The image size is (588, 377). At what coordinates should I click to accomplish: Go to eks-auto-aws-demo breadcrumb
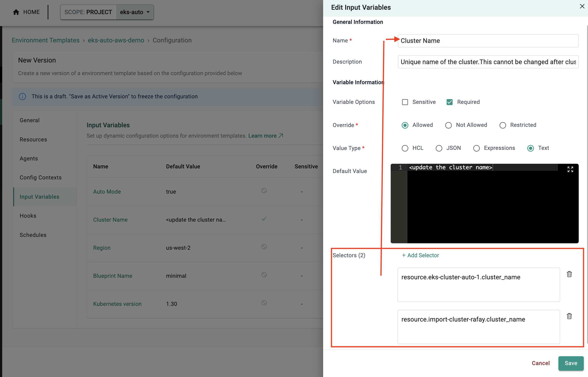pyautogui.click(x=116, y=40)
